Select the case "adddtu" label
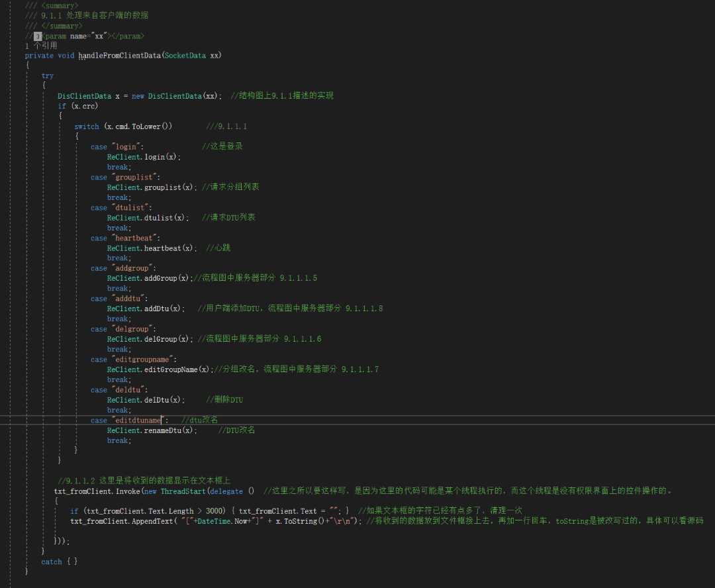This screenshot has width=715, height=588. 119,299
